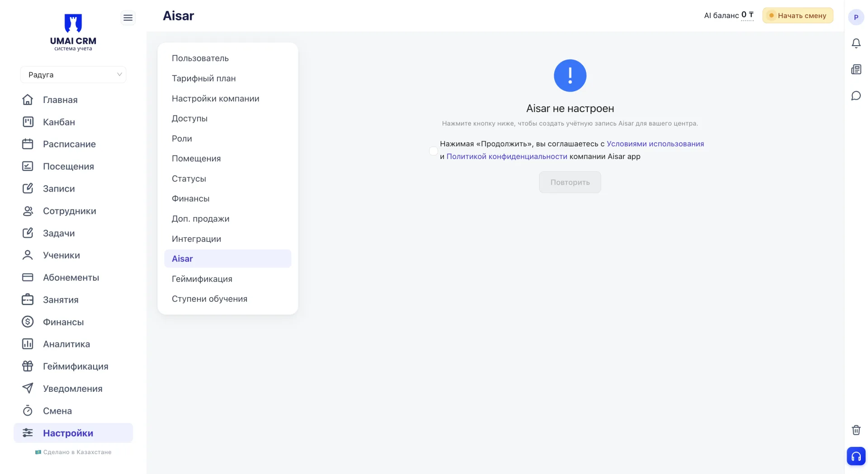The height and width of the screenshot is (474, 868).
Task: Open the chat bubble icon
Action: pyautogui.click(x=856, y=96)
